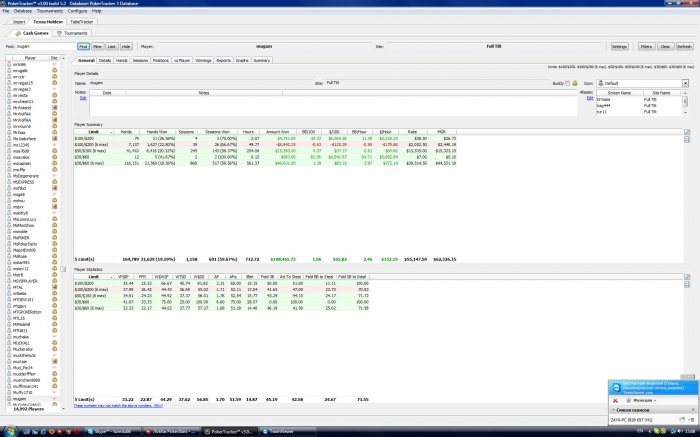This screenshot has width=700, height=437.
Task: Open the Limit column dropdown in Player Statistics
Action: [x=111, y=277]
